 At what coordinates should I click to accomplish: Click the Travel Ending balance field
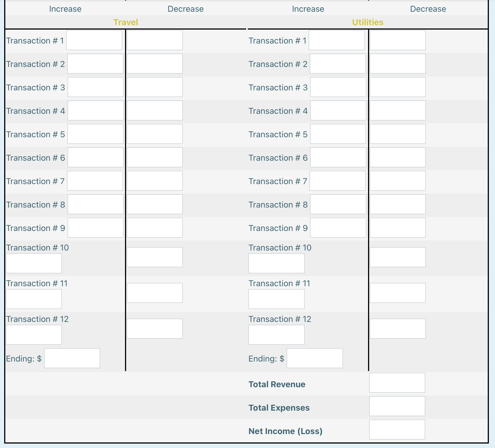pyautogui.click(x=72, y=358)
